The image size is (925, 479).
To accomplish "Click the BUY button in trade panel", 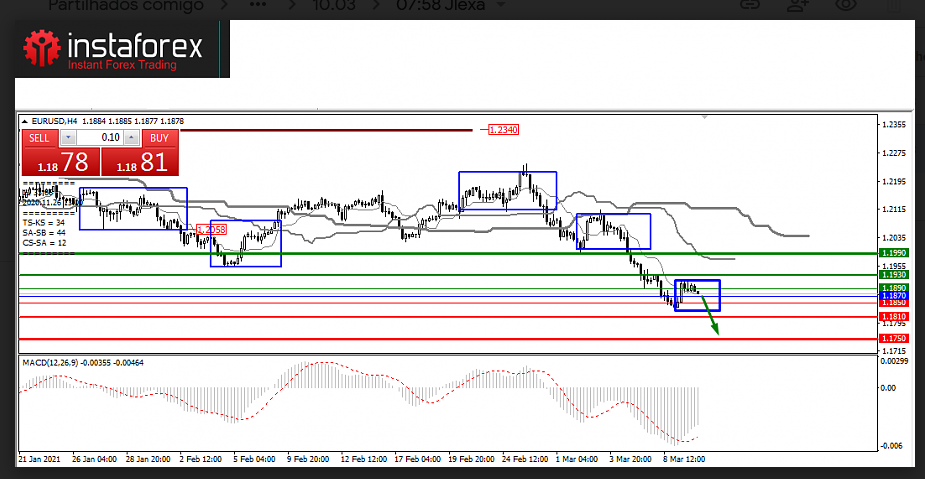I will tap(158, 137).
